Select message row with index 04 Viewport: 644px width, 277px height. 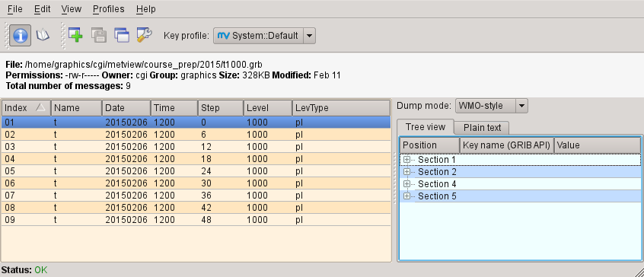(x=196, y=159)
